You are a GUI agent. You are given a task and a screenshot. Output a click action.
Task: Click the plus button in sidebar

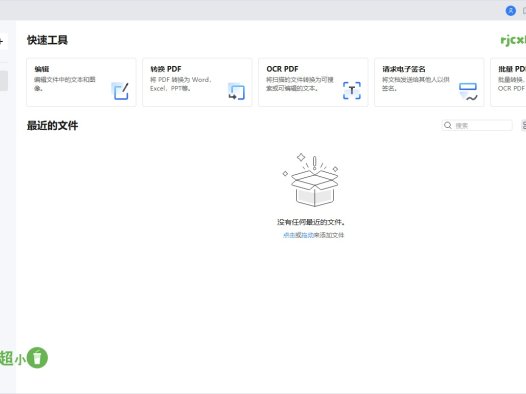(x=3, y=41)
